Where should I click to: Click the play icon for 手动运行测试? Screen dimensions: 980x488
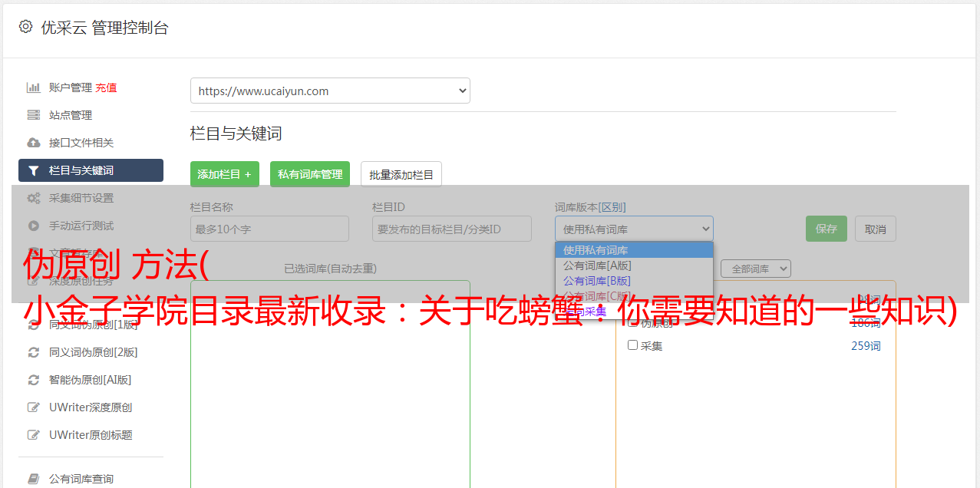pyautogui.click(x=33, y=226)
